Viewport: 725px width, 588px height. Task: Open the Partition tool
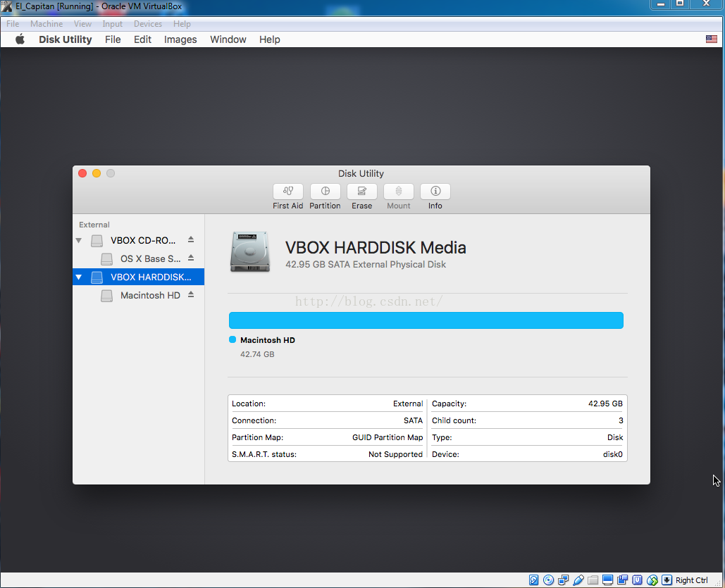[325, 192]
